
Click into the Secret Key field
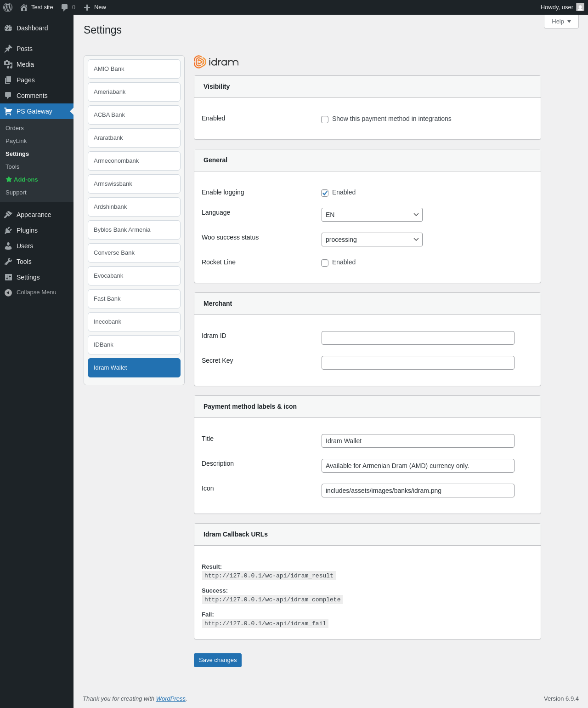[x=418, y=363]
